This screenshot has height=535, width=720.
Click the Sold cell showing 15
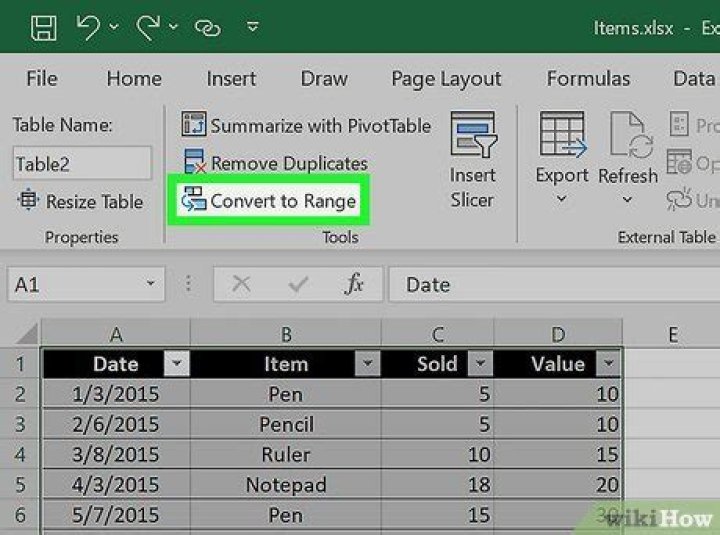438,515
